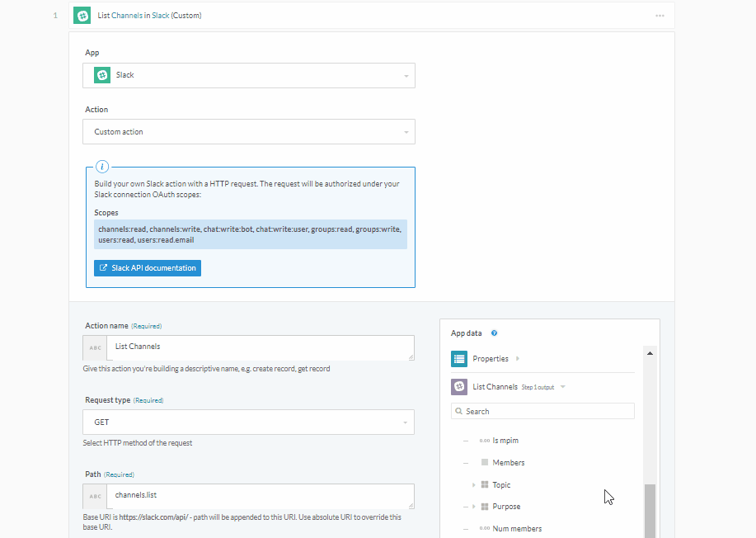Open the App dropdown showing Slack

click(405, 74)
